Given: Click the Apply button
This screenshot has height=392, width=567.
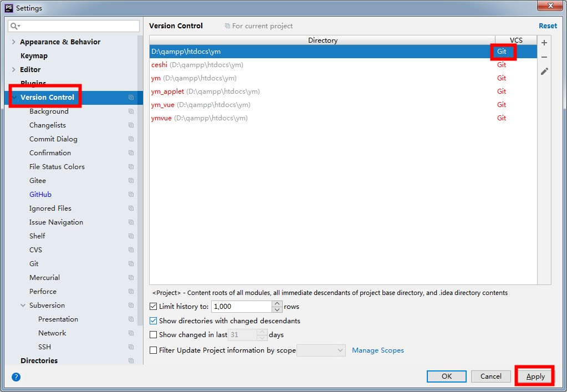Looking at the screenshot, I should [x=535, y=376].
